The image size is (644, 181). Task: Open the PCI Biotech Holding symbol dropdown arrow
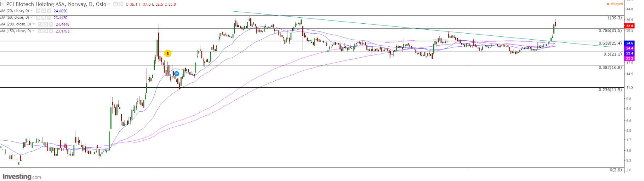point(109,4)
